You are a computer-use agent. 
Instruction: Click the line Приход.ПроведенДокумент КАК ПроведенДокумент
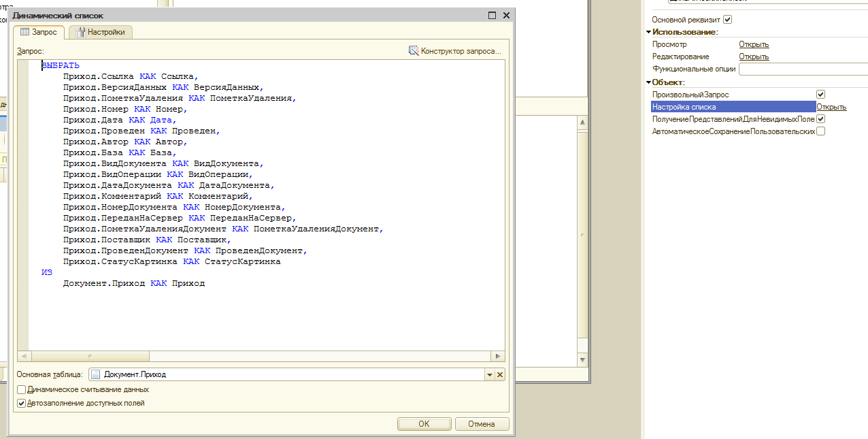click(185, 250)
